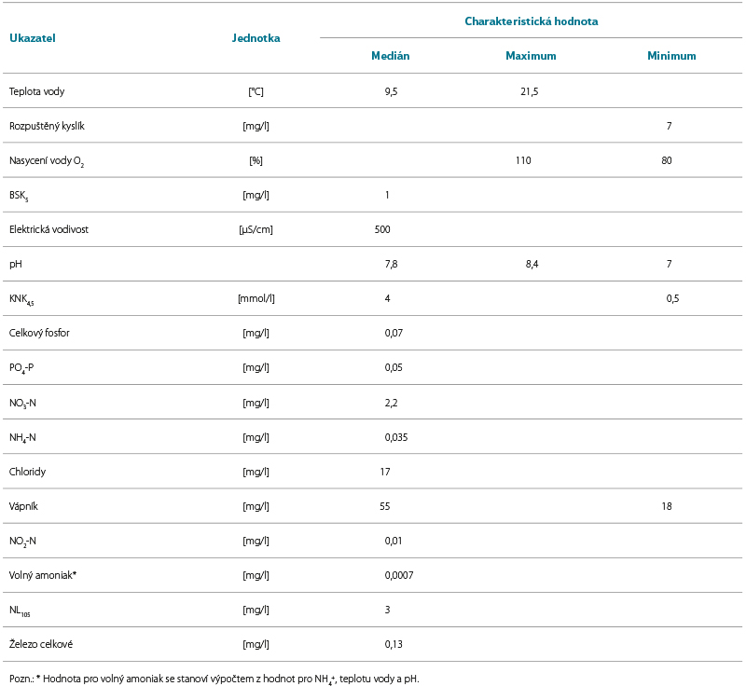This screenshot has height=700, width=746.
Task: Click the footnote text starting with Pozn.
Action: 214,679
